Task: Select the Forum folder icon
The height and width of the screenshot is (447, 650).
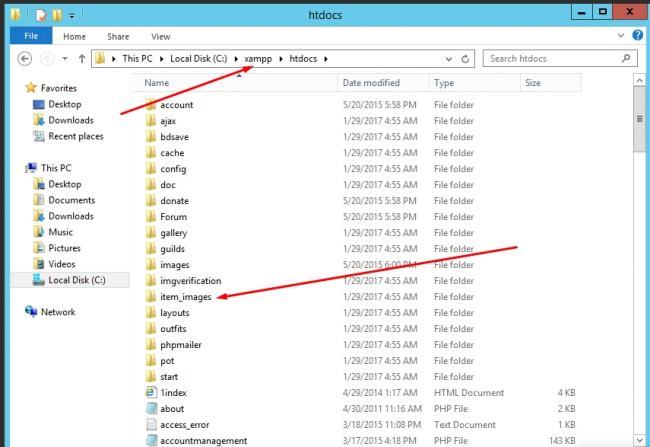Action: pos(151,216)
